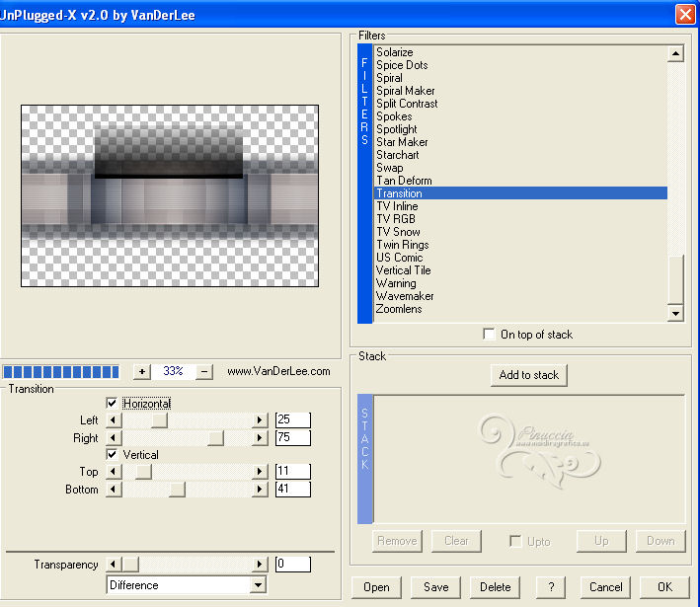
Task: Open the Difference blend mode dropdown
Action: [259, 585]
